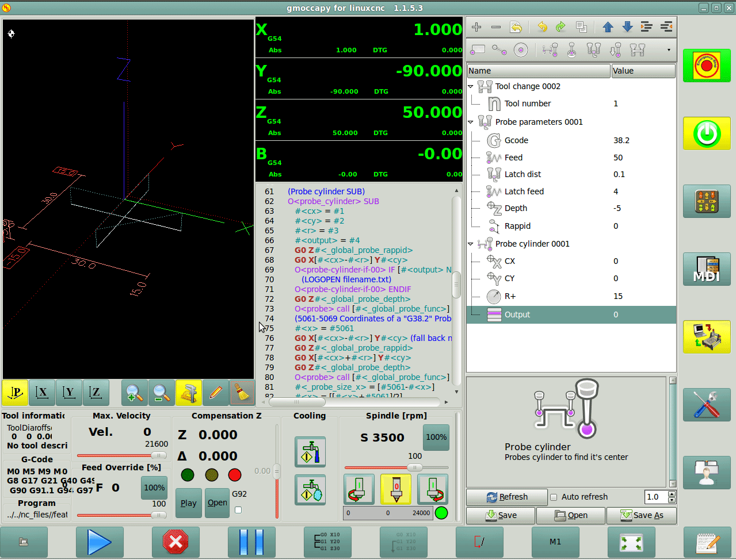
Task: Click the emergency stop button
Action: click(x=707, y=66)
